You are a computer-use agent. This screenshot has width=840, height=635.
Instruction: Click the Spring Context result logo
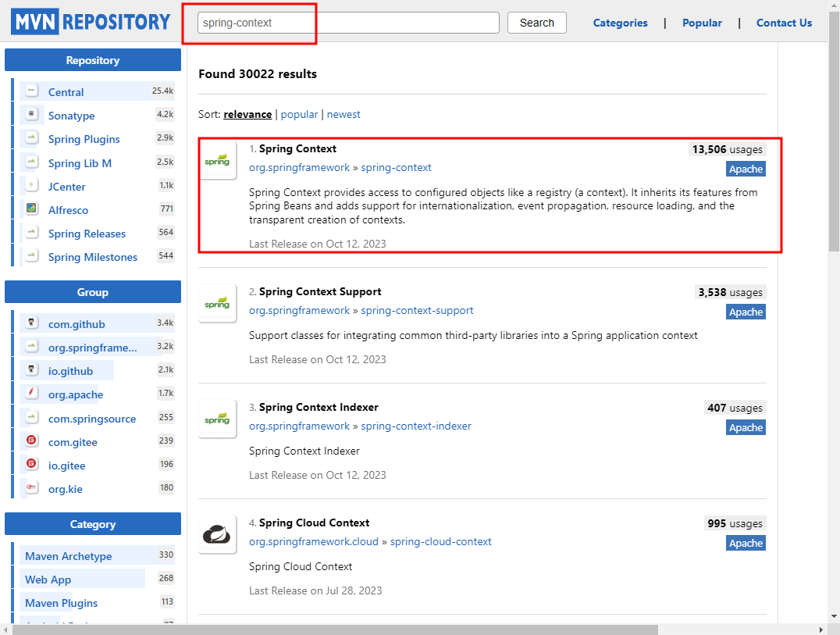coord(218,161)
